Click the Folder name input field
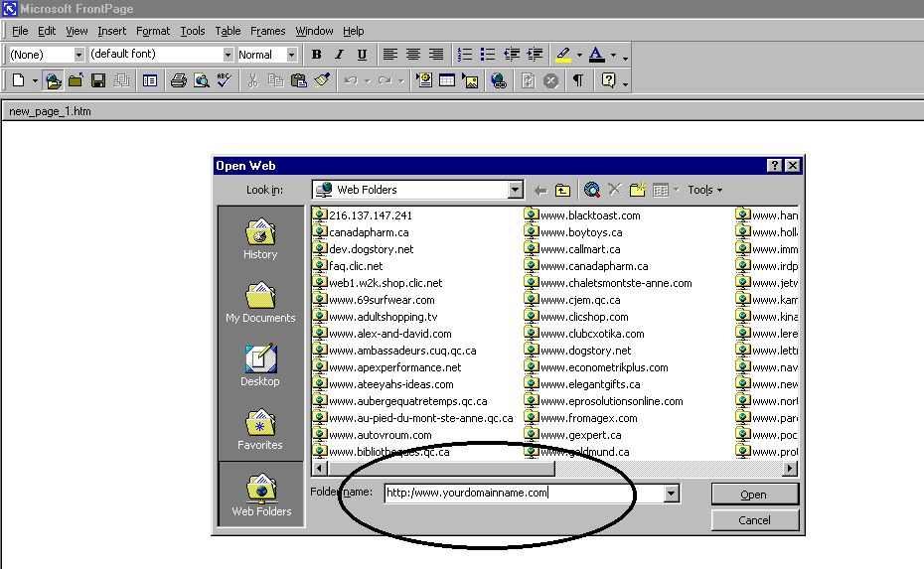Image resolution: width=924 pixels, height=569 pixels. click(524, 493)
